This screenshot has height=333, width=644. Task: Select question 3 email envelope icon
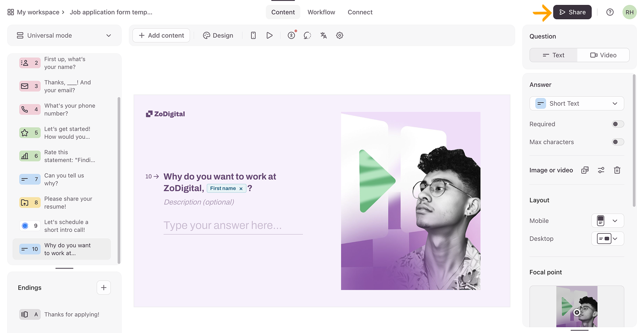click(x=30, y=86)
